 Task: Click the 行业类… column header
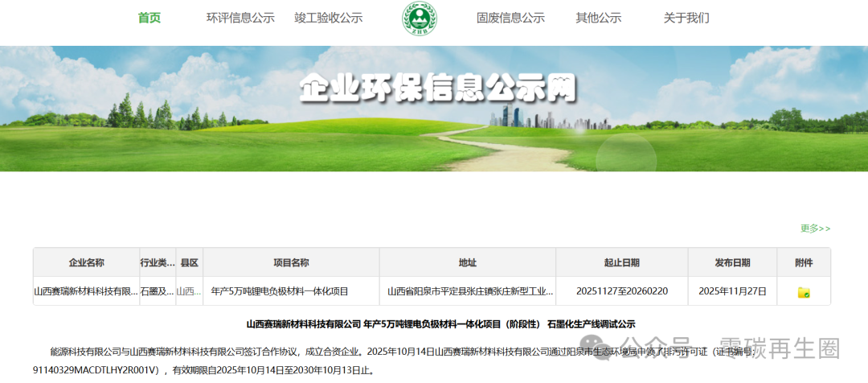pyautogui.click(x=158, y=262)
